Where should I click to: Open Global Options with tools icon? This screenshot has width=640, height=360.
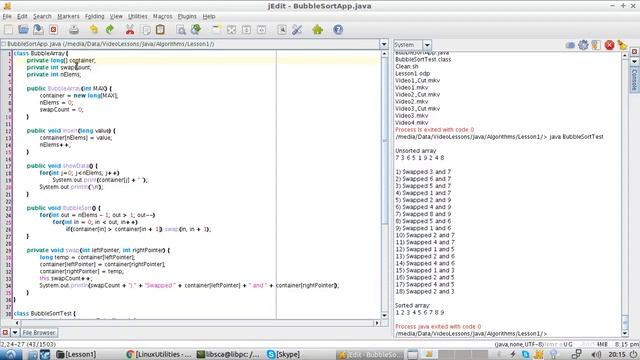coord(297,29)
